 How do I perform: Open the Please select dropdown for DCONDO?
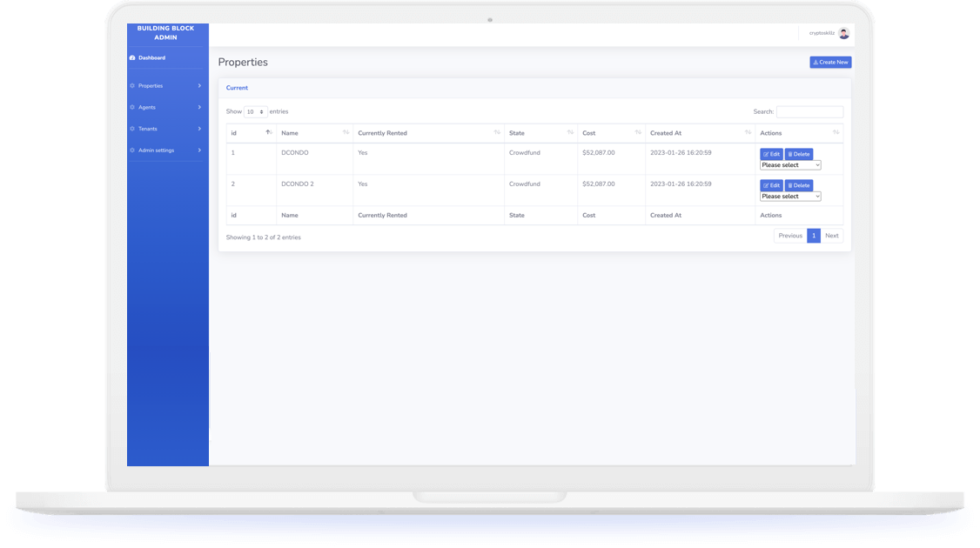pos(790,165)
